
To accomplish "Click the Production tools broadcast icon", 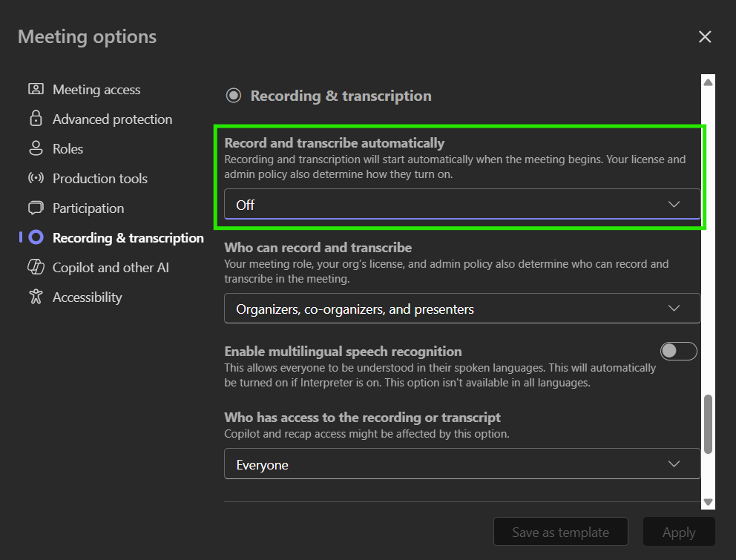I will click(x=36, y=178).
